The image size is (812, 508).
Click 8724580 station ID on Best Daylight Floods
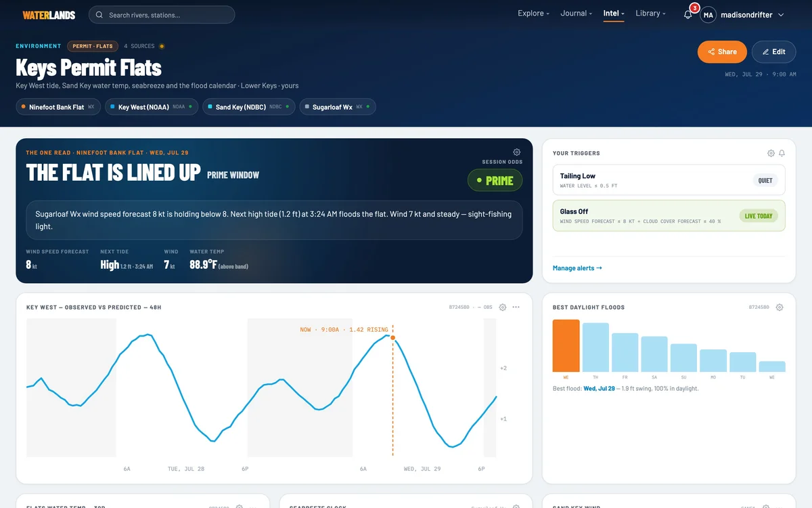click(x=759, y=308)
